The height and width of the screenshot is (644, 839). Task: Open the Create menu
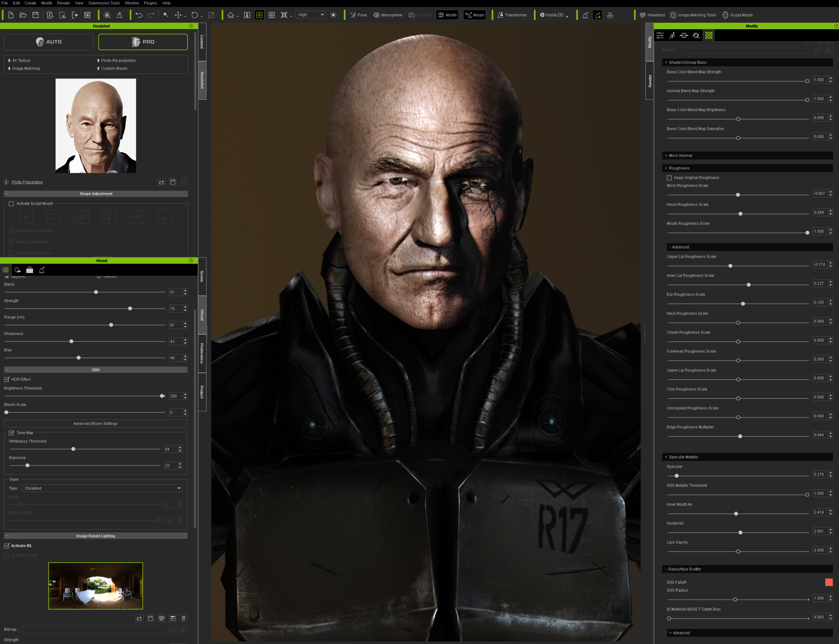[x=30, y=3]
